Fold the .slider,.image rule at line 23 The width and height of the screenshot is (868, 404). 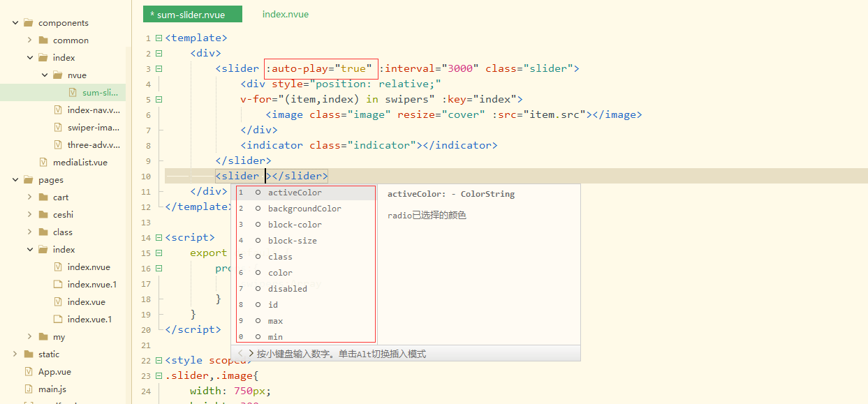pyautogui.click(x=159, y=376)
